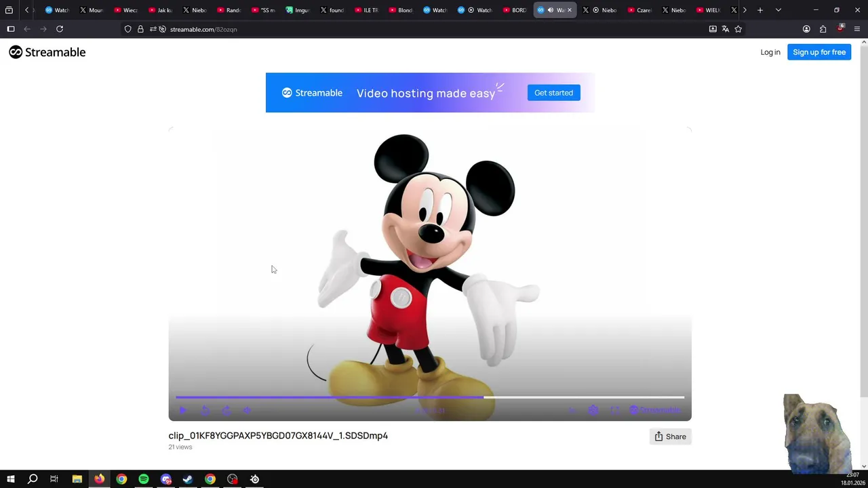Open reader/install page icon in the address bar
Viewport: 868px width, 488px height.
(x=713, y=29)
